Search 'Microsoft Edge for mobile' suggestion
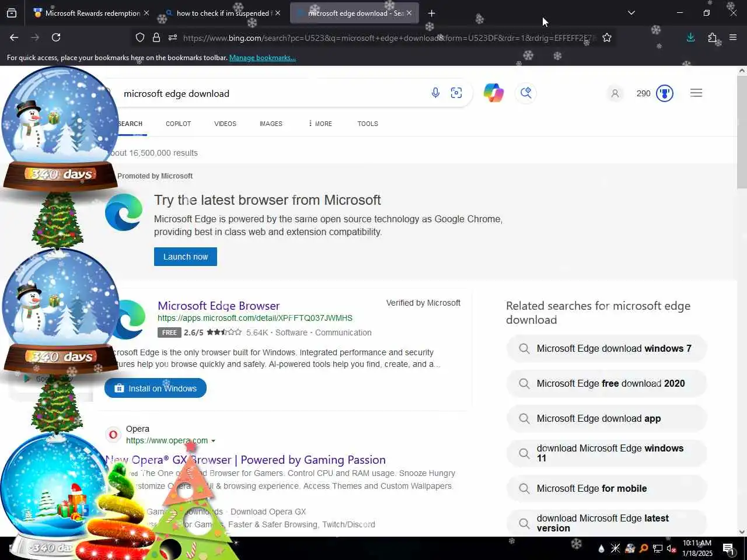This screenshot has height=560, width=747. 607,488
